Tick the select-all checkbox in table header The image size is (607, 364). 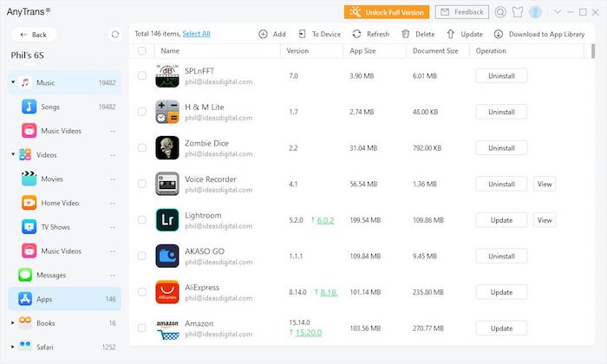pos(142,50)
